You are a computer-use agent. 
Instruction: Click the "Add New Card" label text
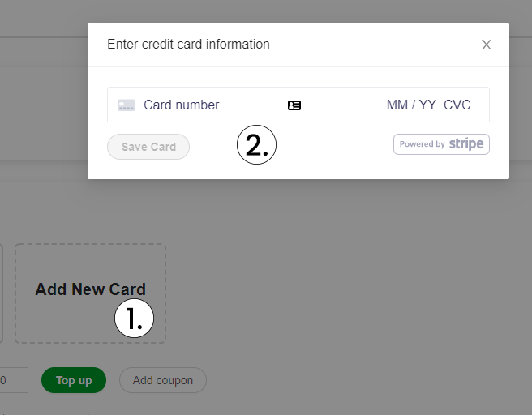click(90, 289)
